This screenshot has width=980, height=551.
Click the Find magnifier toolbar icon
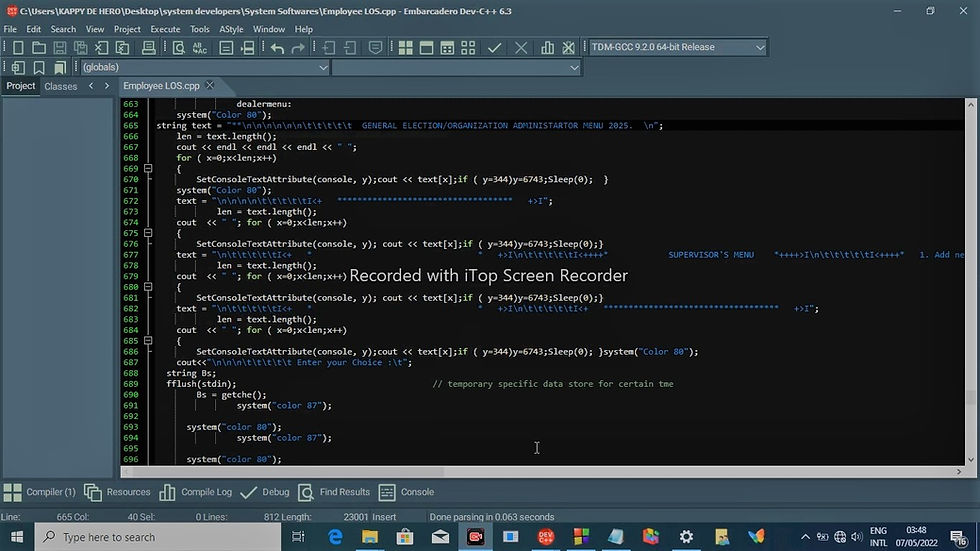click(x=179, y=47)
